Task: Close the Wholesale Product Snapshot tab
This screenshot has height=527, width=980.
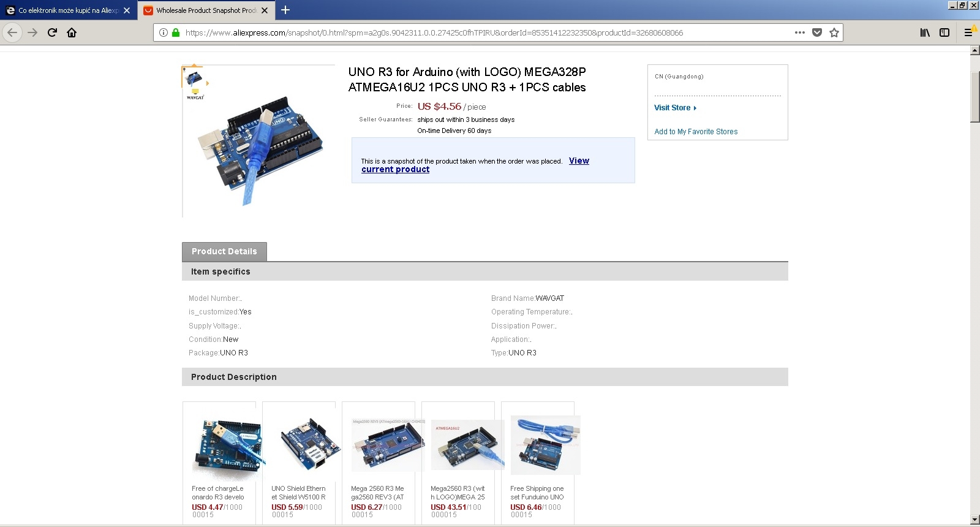Action: (x=265, y=10)
